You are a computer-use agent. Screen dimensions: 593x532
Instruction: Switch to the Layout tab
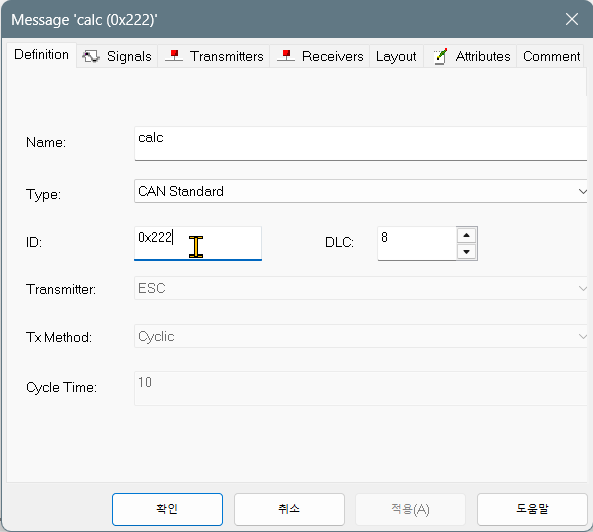[396, 56]
